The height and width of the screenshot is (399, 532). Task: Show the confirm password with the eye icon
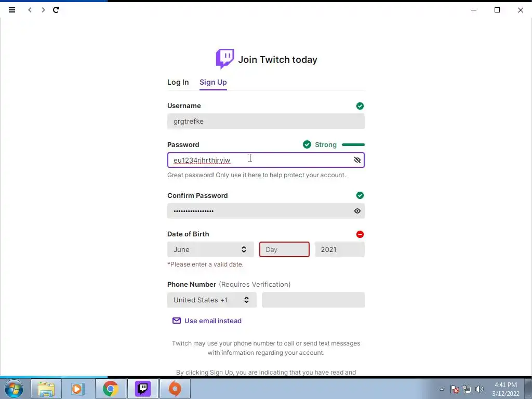pyautogui.click(x=357, y=211)
